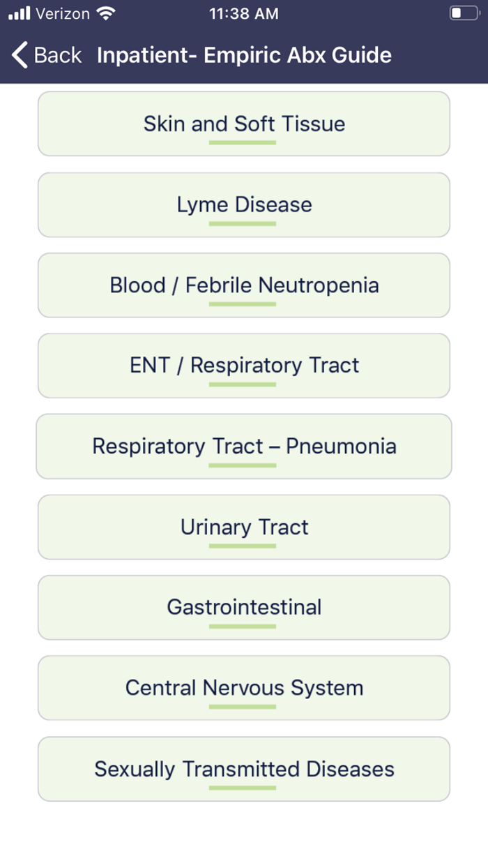View Central Nervous System guidance

click(x=244, y=688)
